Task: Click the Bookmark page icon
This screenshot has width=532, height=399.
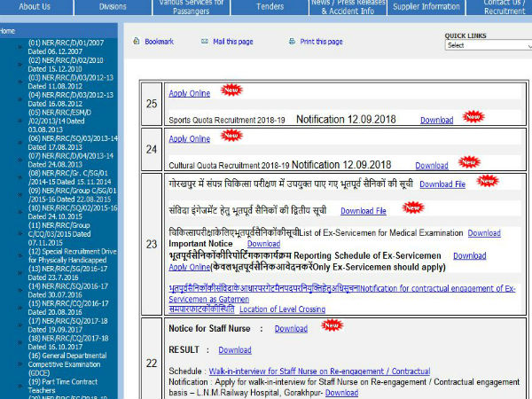Action: pyautogui.click(x=137, y=42)
